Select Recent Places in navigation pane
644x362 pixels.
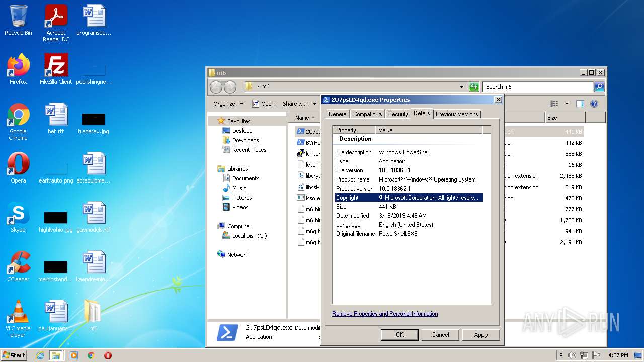[x=249, y=150]
